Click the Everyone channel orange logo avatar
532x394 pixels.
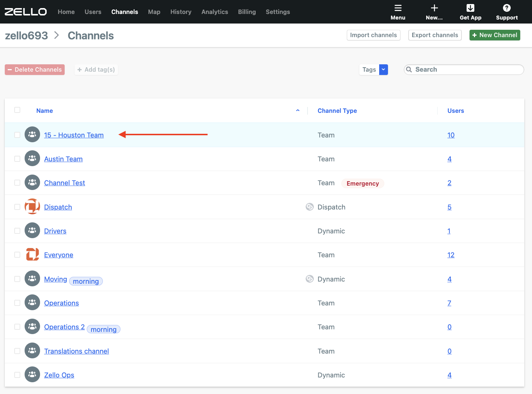32,254
